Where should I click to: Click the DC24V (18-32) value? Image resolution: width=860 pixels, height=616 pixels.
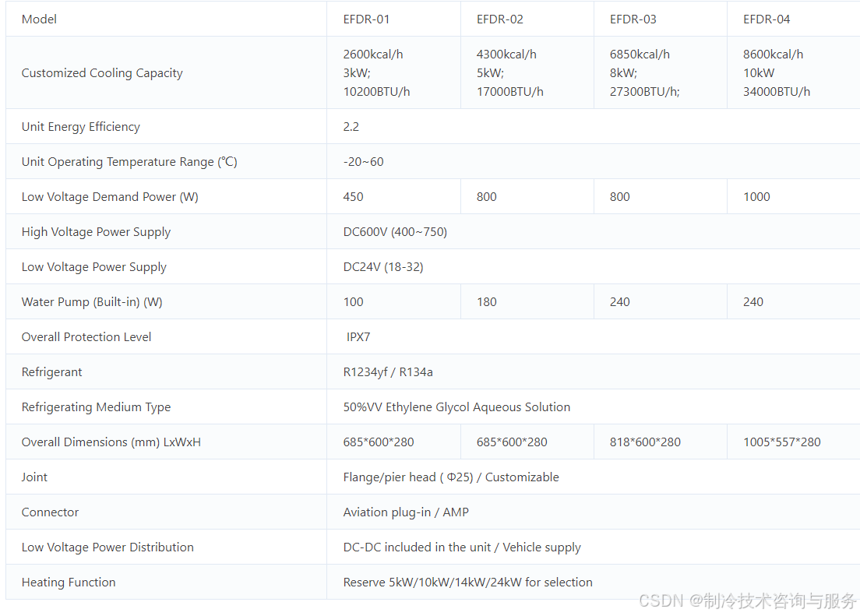click(382, 267)
